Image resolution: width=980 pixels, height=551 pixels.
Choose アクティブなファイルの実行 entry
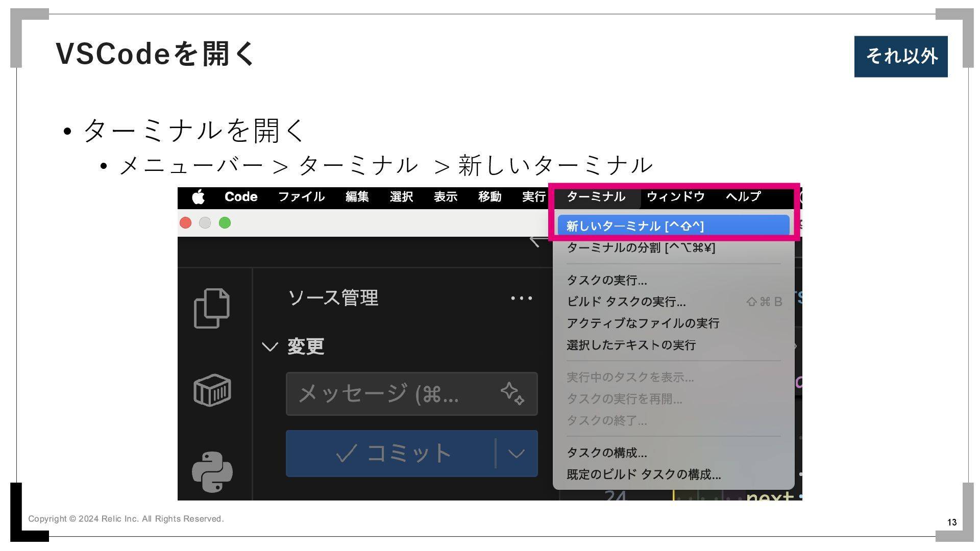point(673,323)
